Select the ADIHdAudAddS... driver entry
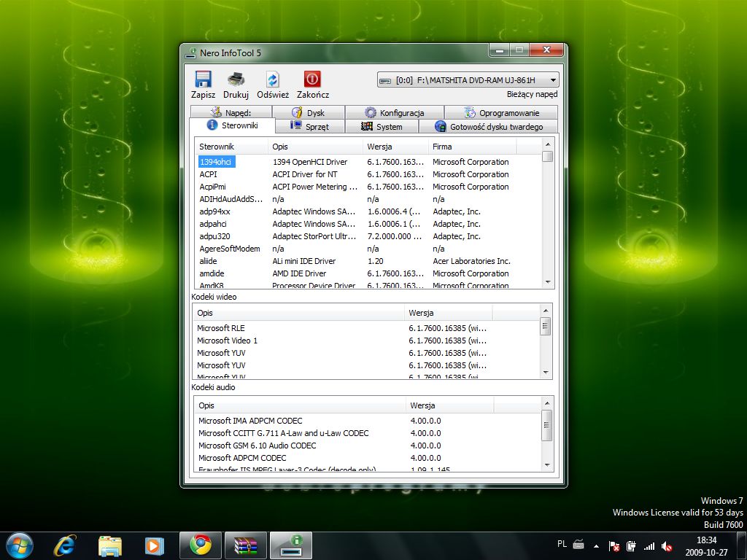This screenshot has width=747, height=560. (x=368, y=199)
